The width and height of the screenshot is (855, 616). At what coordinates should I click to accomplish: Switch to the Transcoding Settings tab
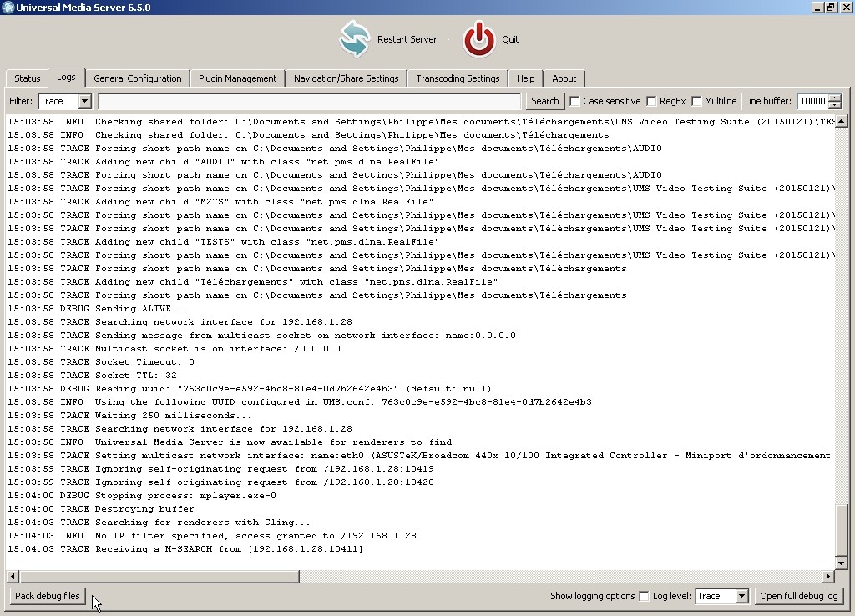[458, 78]
